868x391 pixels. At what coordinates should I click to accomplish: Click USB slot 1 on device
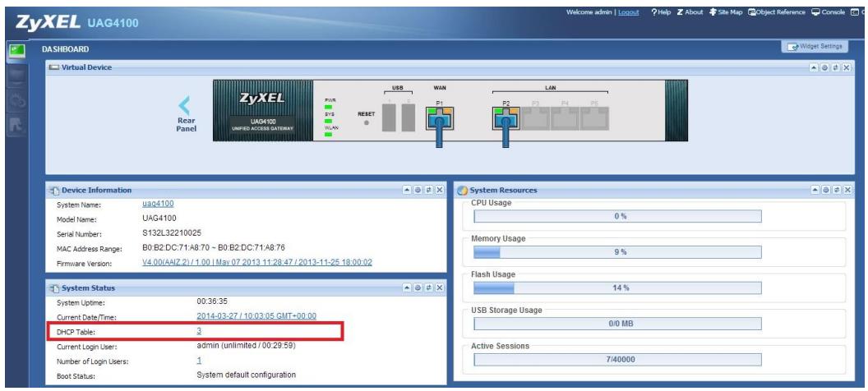coord(389,117)
